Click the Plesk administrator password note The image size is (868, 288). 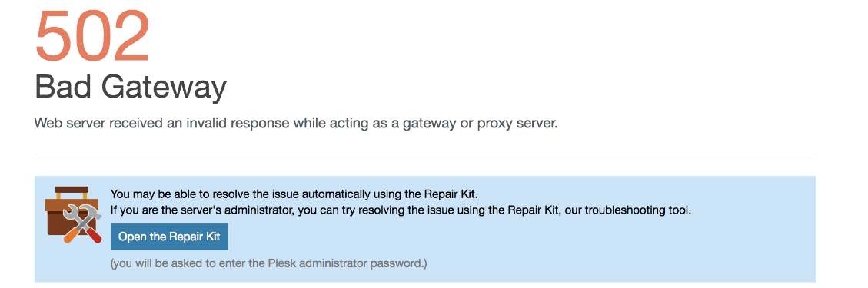(268, 263)
